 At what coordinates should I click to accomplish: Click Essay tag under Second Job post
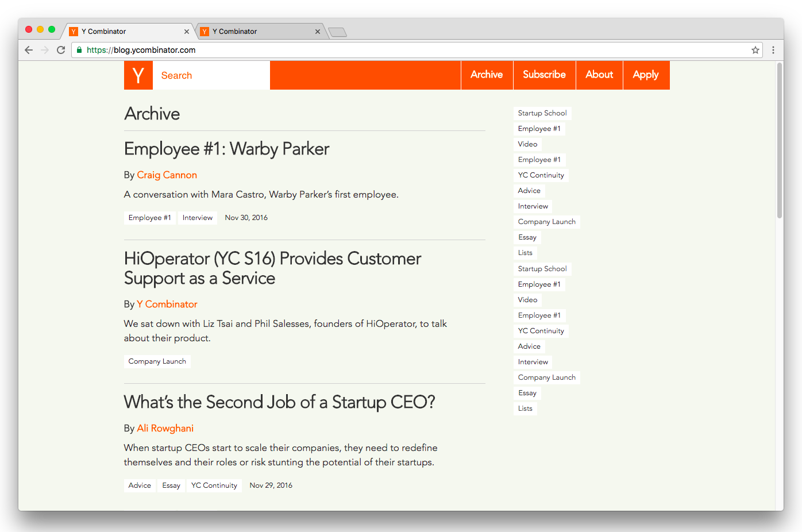[x=171, y=485]
